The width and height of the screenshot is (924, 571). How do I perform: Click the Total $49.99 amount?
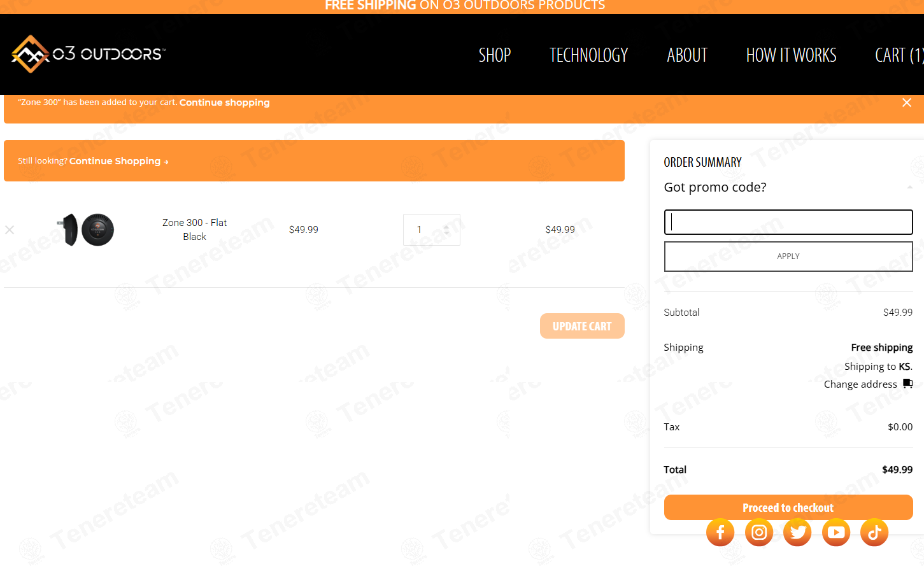[x=897, y=470]
